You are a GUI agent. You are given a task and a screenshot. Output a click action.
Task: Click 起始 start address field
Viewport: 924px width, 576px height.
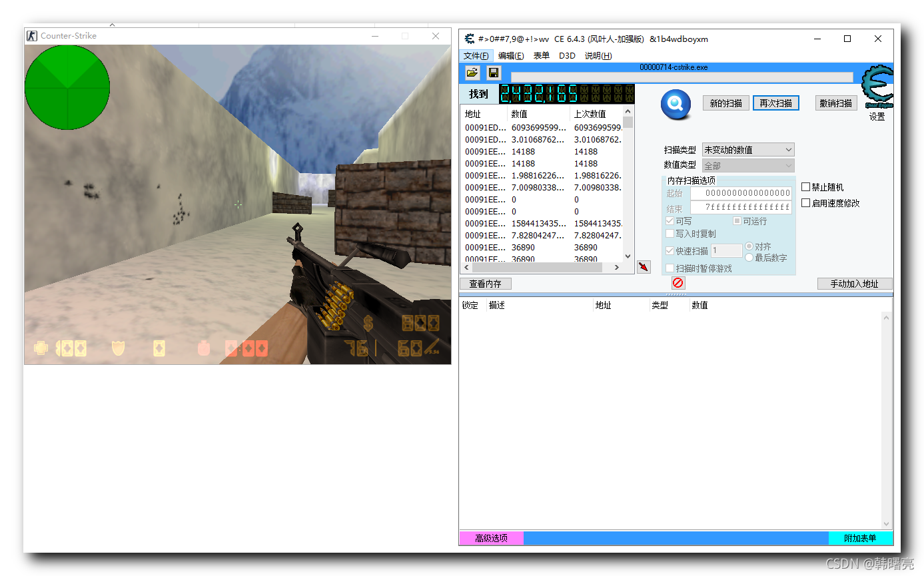(x=741, y=193)
